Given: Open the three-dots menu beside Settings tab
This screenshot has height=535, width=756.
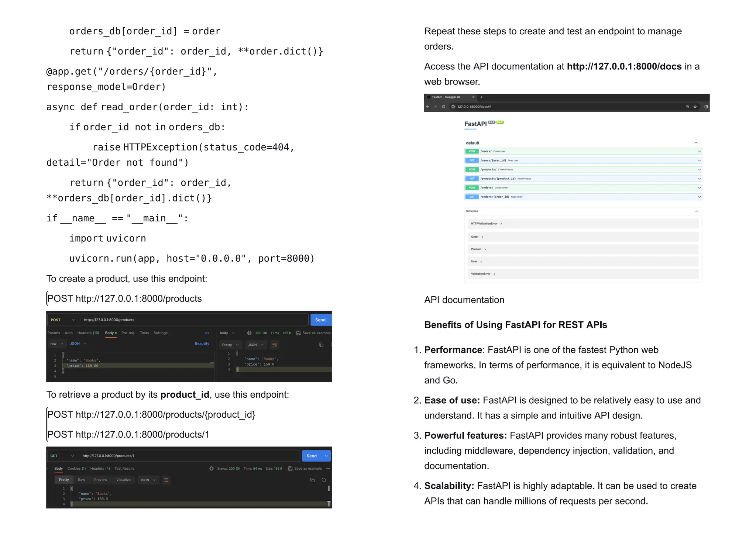Looking at the screenshot, I should tap(207, 333).
